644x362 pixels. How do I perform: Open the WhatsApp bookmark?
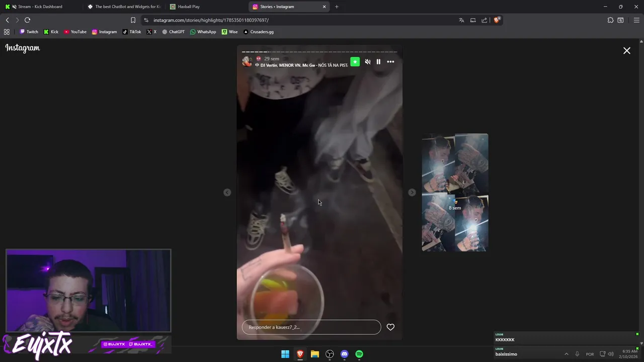point(203,32)
